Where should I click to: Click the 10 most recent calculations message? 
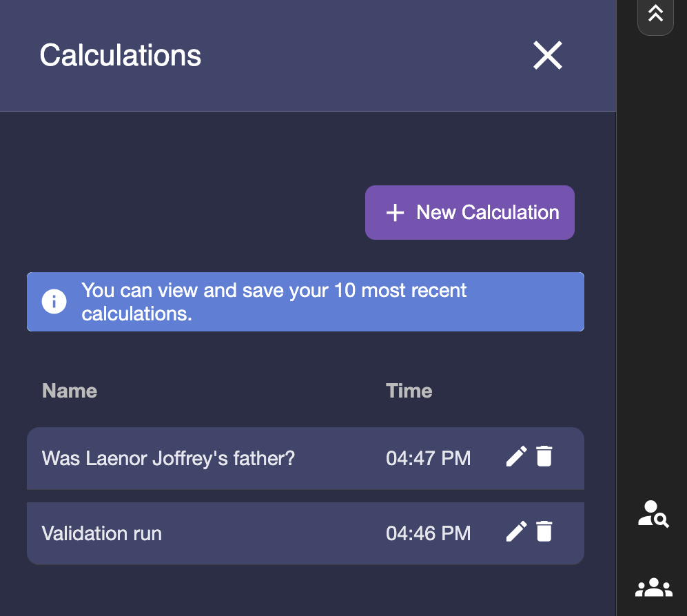274,302
